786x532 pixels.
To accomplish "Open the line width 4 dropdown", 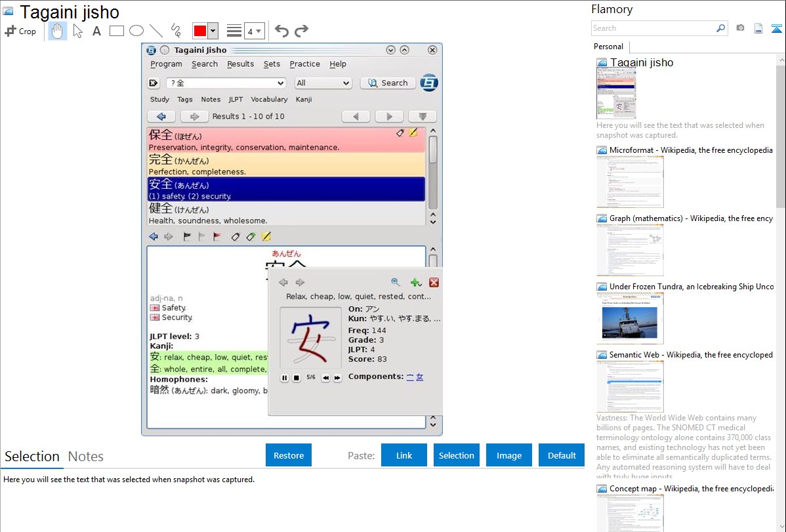I will [255, 31].
